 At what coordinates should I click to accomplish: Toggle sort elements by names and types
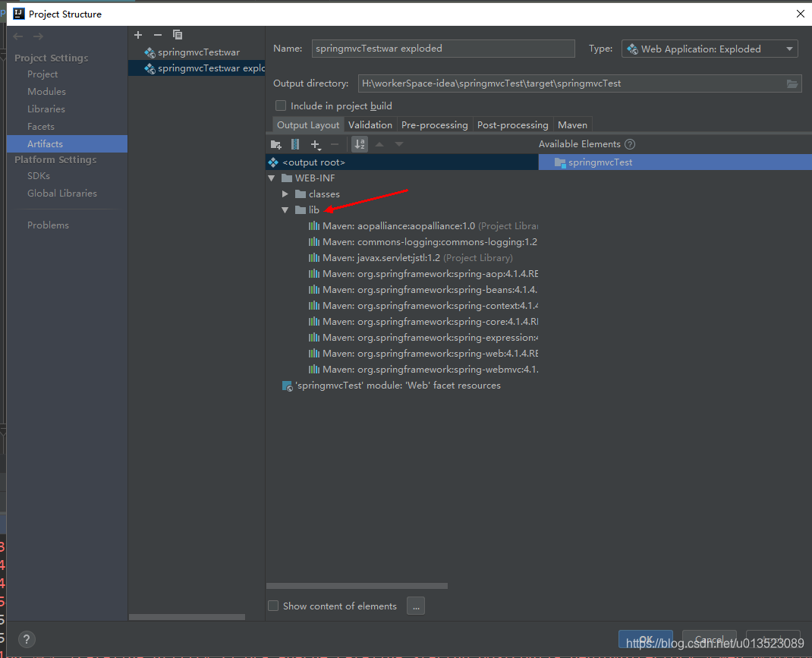click(x=360, y=144)
